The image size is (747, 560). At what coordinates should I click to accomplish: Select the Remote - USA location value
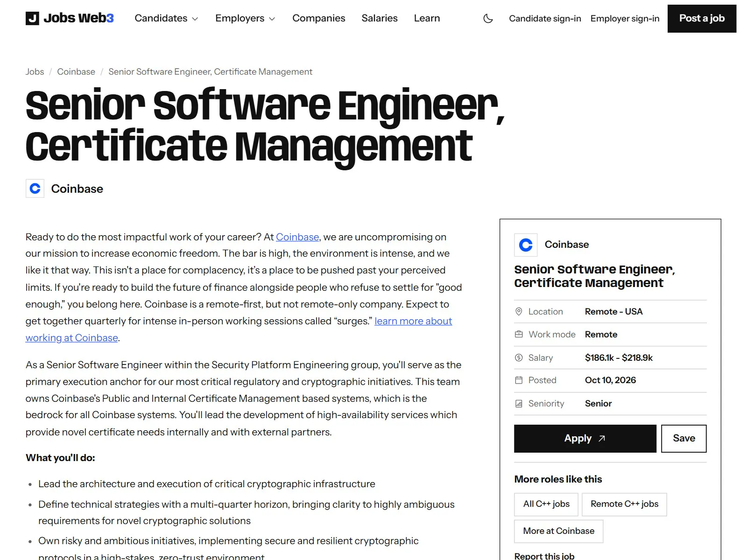613,311
